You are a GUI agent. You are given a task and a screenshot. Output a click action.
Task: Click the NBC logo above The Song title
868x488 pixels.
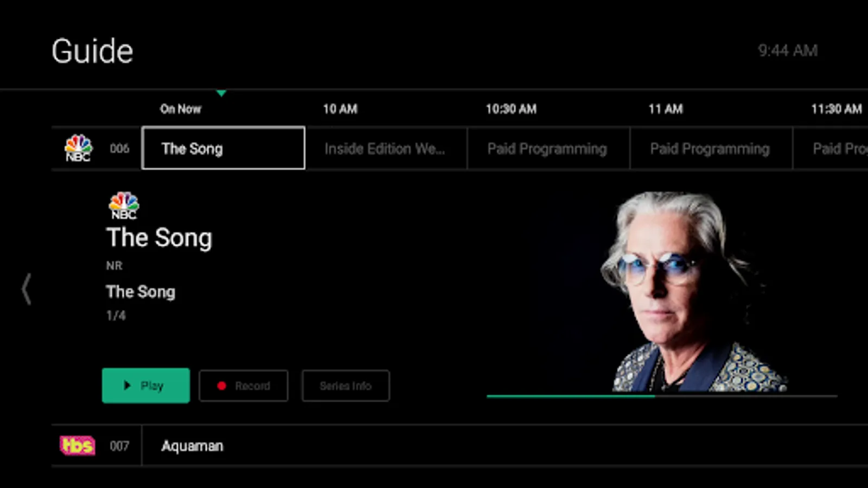pyautogui.click(x=124, y=206)
